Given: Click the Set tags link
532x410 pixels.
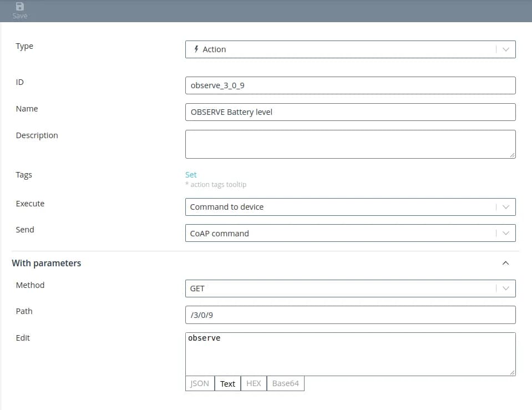Looking at the screenshot, I should tap(191, 174).
